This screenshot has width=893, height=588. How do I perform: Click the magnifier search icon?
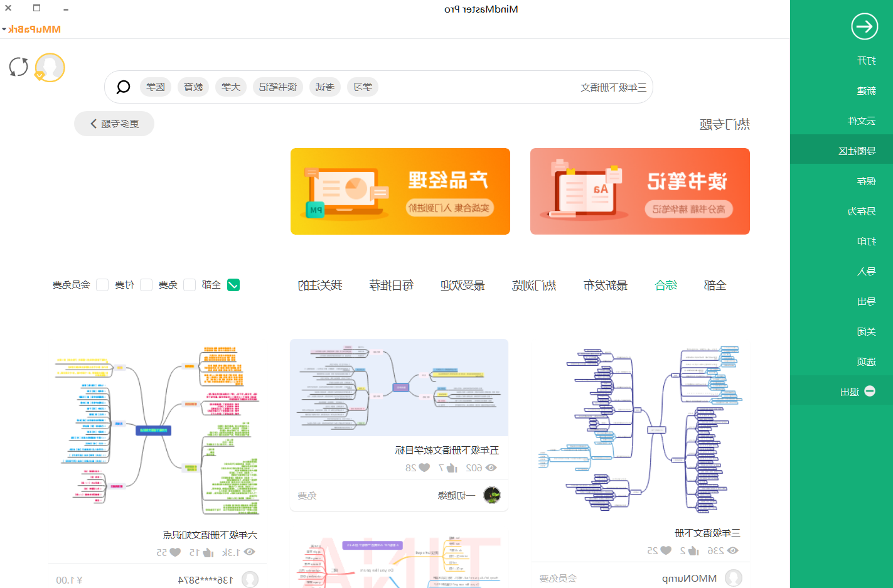click(x=124, y=87)
